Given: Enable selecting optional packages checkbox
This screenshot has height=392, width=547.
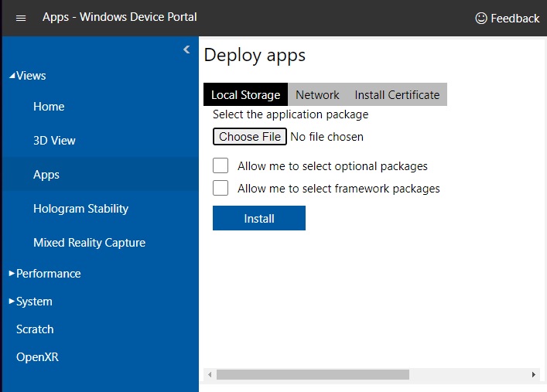Looking at the screenshot, I should click(221, 165).
